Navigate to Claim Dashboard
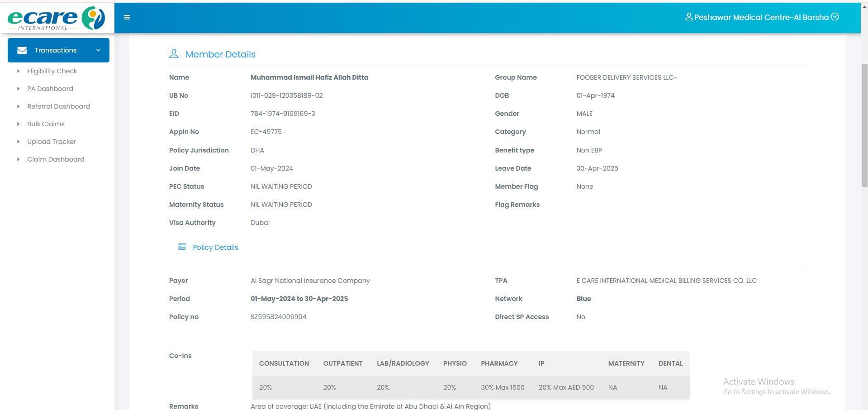Viewport: 868px width, 410px height. tap(56, 159)
